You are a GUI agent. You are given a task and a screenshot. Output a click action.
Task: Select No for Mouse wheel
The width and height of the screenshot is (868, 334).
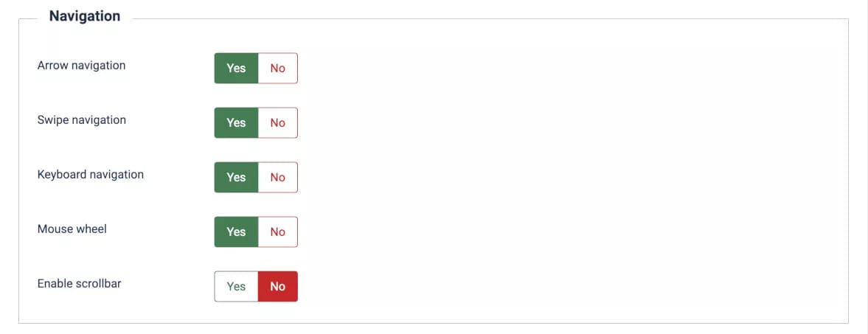(x=277, y=232)
